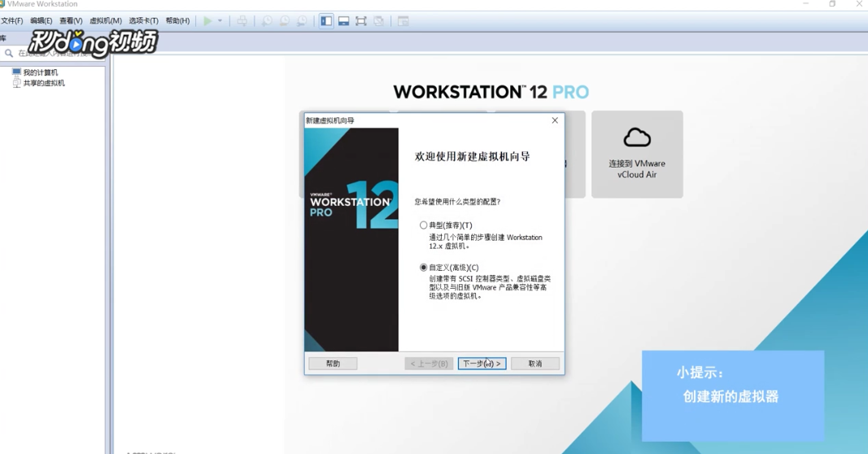Restore the VMware Workstation window
Image resolution: width=868 pixels, height=454 pixels.
click(x=832, y=4)
